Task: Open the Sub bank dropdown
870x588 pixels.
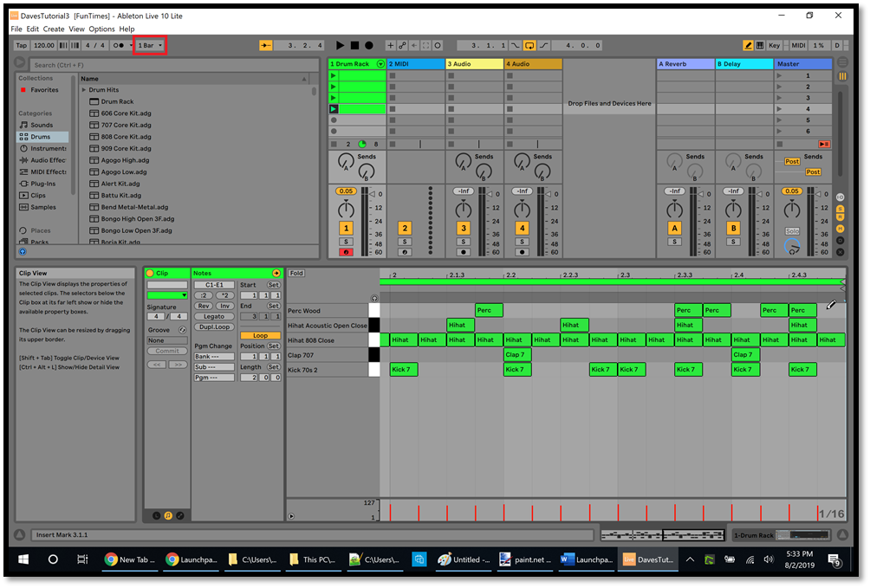Action: click(x=214, y=366)
